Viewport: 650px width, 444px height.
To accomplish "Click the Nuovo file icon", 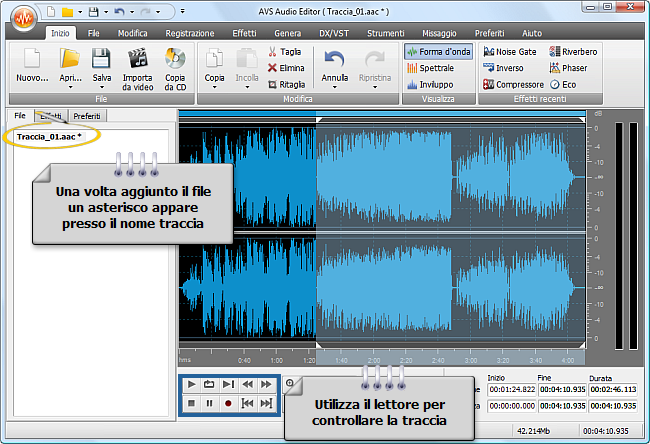I will point(33,59).
